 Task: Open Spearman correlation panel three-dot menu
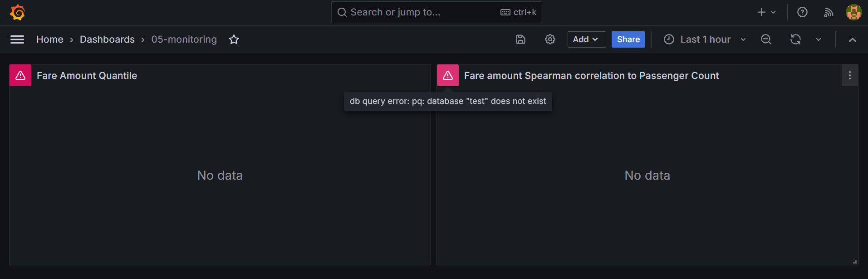849,75
